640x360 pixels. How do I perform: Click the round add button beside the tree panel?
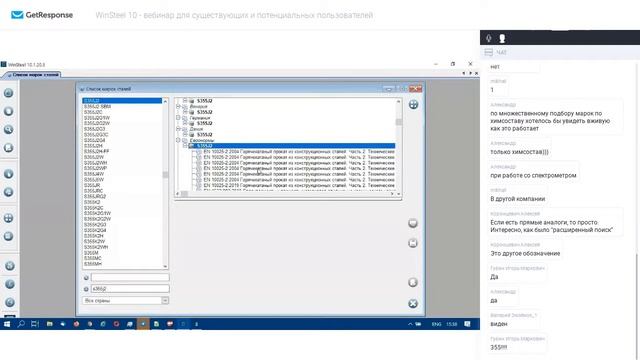point(413,104)
